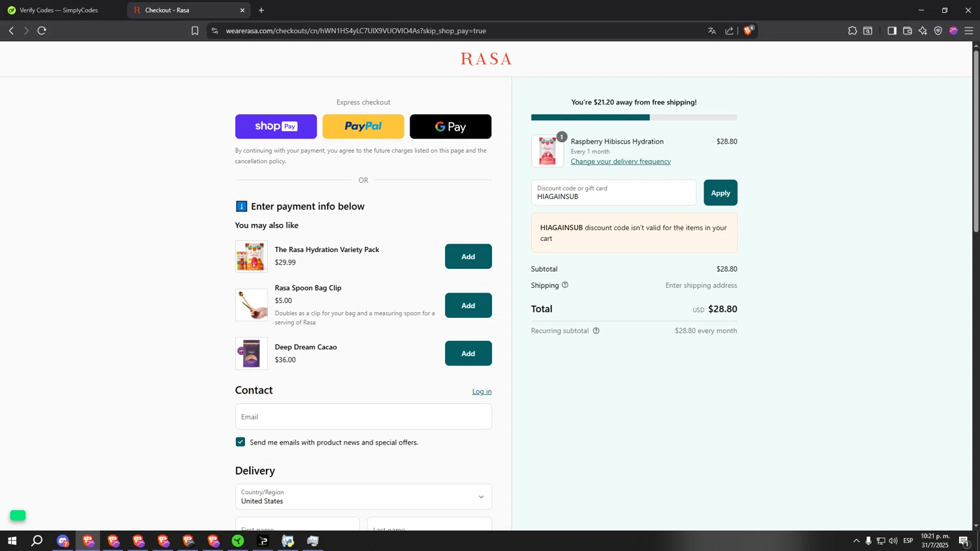Open Raspberry Hibiscus Hydration product thumbnail
The image size is (980, 551).
click(x=547, y=151)
